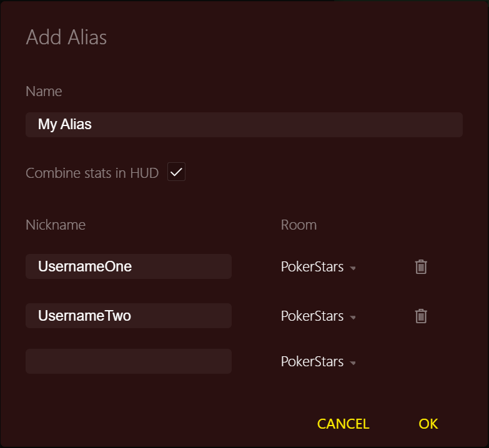
Task: Delete the UsernameOne nickname row
Action: pyautogui.click(x=421, y=266)
